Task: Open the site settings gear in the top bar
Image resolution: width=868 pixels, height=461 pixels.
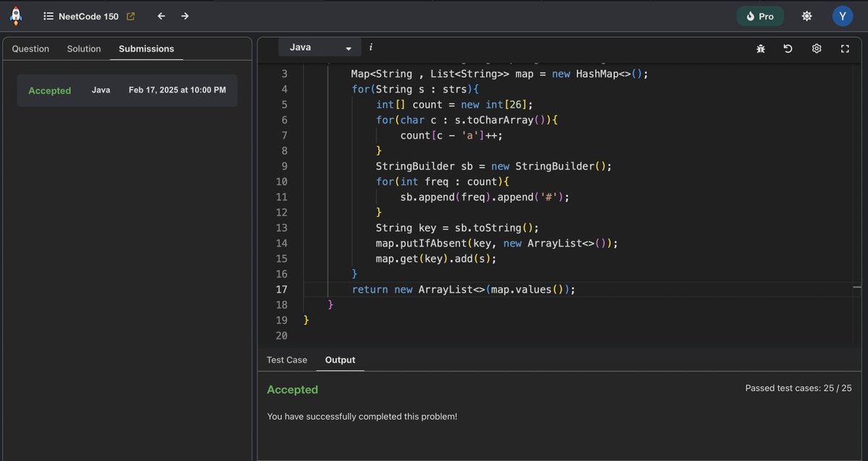Action: click(x=807, y=15)
